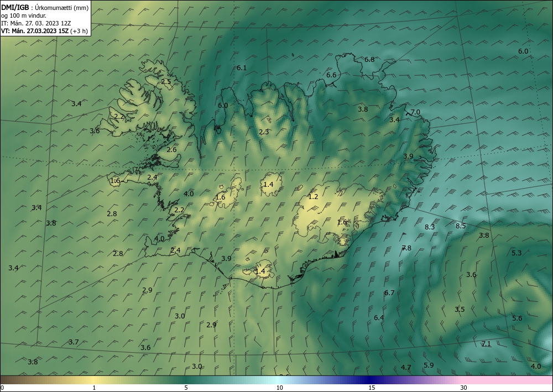The height and width of the screenshot is (392, 553).
Task: Click the 1.4 value on Mýrdalsjökull glacier
Action: [x=260, y=271]
